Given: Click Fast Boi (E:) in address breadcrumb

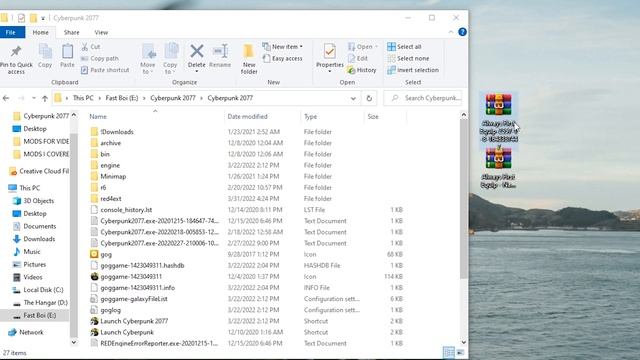Looking at the screenshot, I should [122, 98].
